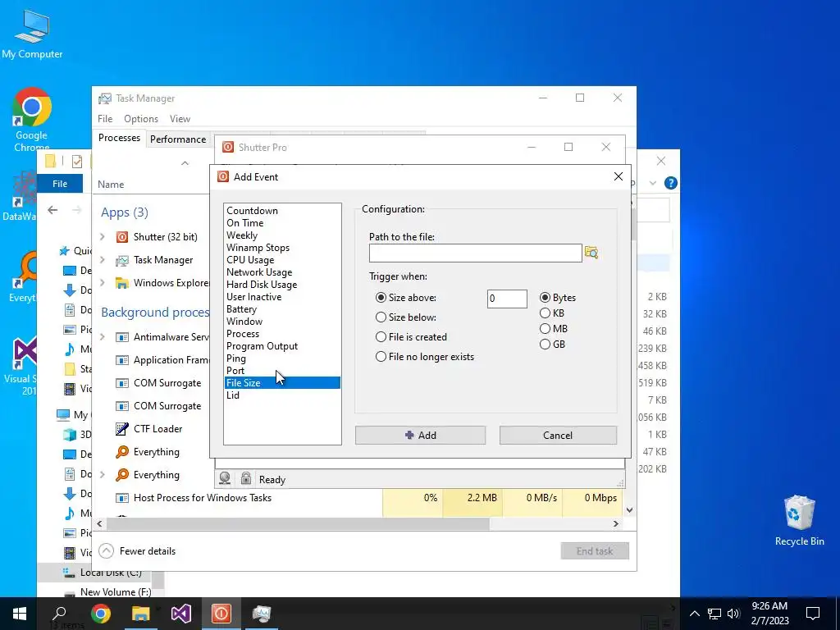Click the Host Process for Windows Tasks icon

click(122, 498)
